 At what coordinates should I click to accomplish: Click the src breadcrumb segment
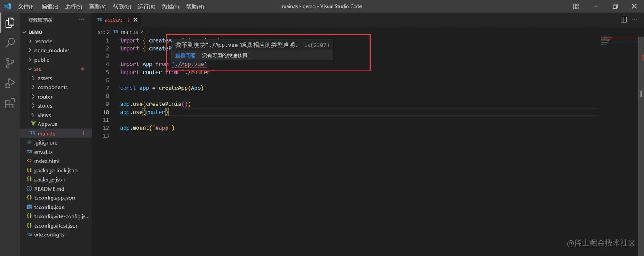pyautogui.click(x=101, y=32)
